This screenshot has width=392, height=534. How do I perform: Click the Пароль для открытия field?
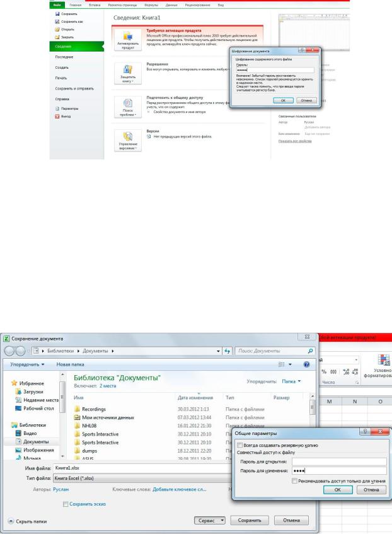[x=339, y=461]
